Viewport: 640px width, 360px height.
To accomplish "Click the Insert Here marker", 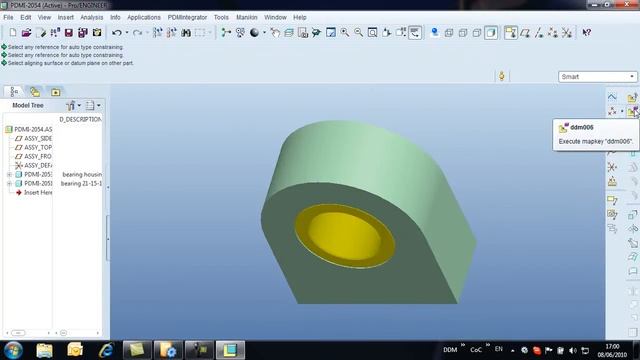I will [x=34, y=193].
